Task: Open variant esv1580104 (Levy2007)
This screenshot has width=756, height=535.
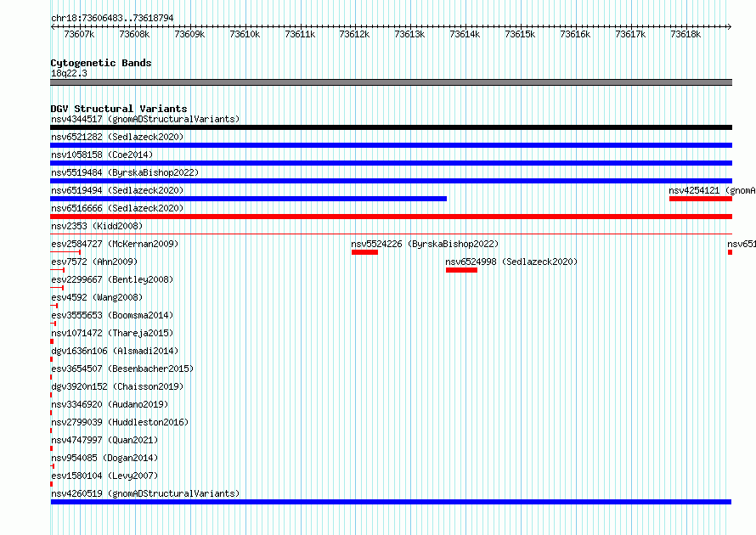Action: pyautogui.click(x=104, y=476)
